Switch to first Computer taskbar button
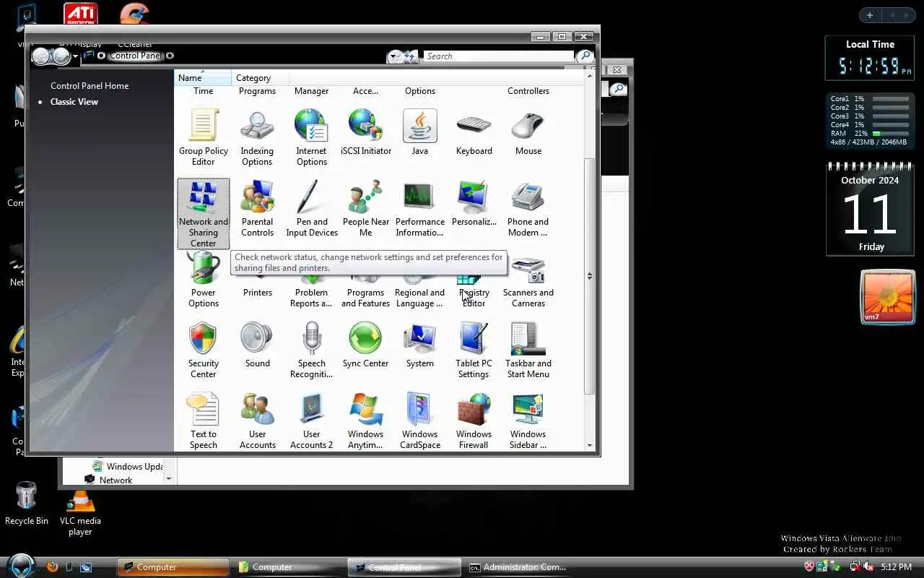This screenshot has width=924, height=578. (x=173, y=567)
